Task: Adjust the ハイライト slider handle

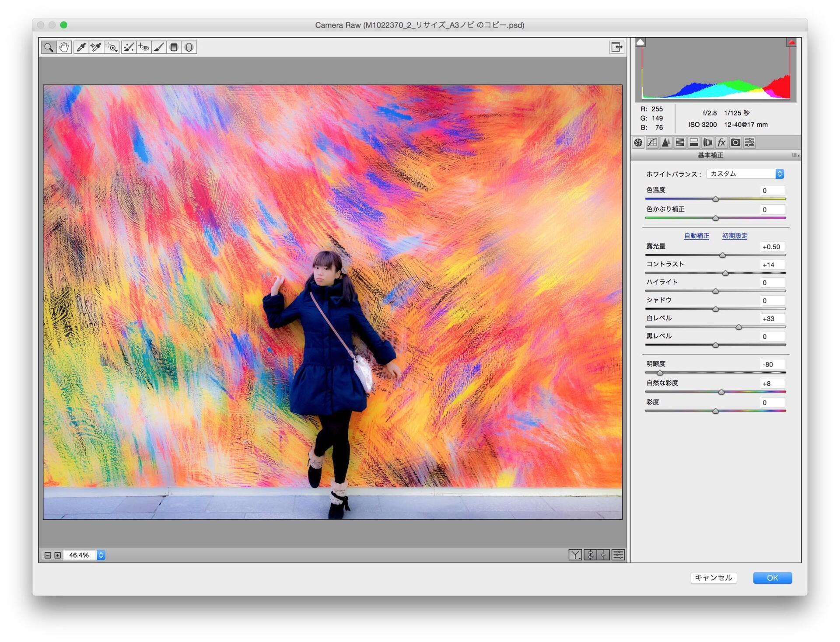Action: click(x=716, y=291)
